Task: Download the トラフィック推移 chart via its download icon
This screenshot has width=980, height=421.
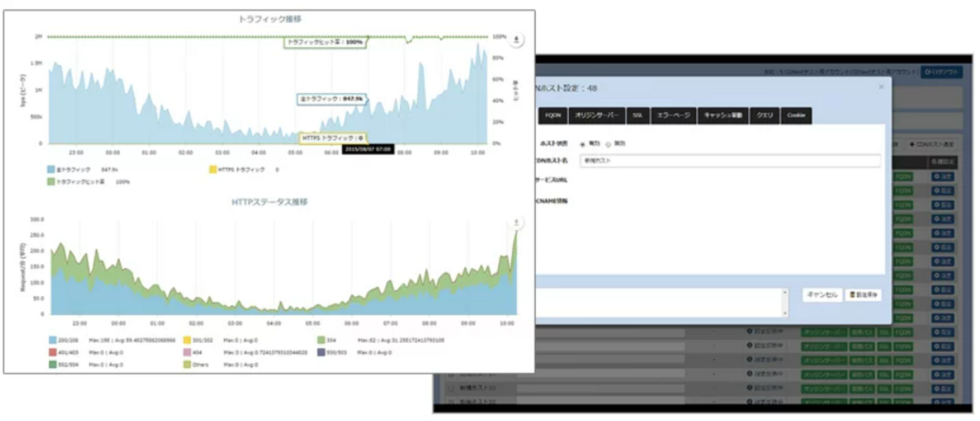Action: click(517, 39)
